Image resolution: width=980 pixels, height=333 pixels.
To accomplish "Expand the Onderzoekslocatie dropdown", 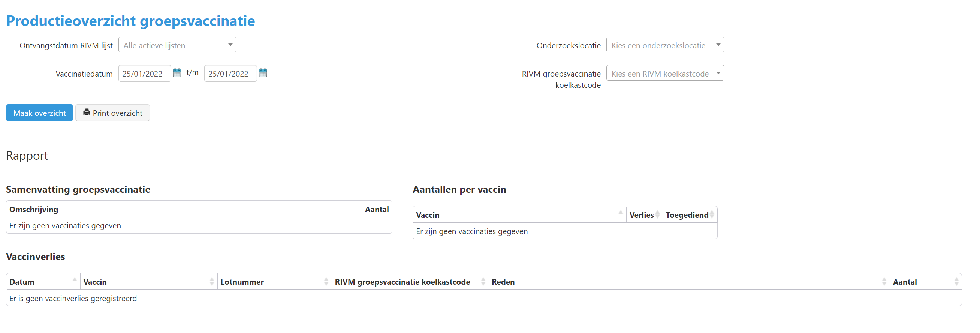I will [664, 45].
